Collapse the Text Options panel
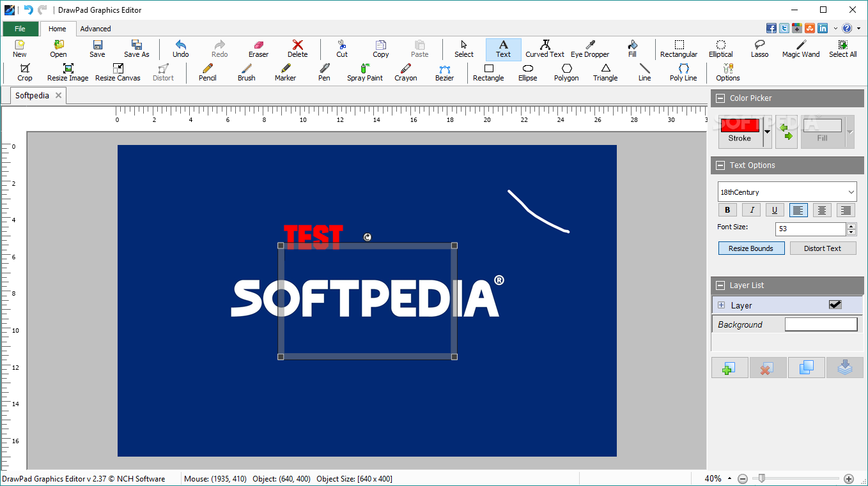The width and height of the screenshot is (868, 486). 720,165
